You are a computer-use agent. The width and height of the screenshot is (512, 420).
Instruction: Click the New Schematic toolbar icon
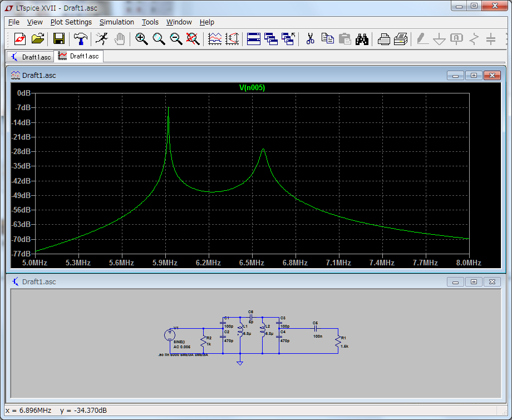pyautogui.click(x=20, y=39)
